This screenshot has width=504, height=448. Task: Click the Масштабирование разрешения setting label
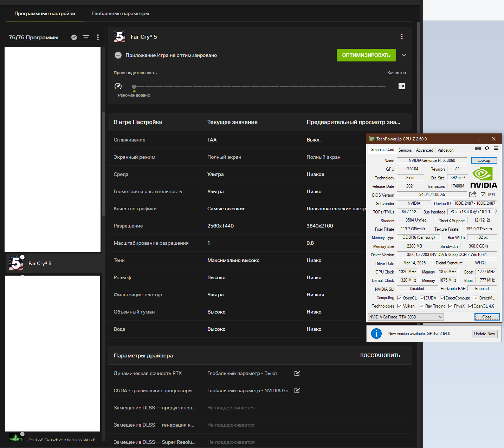click(151, 243)
